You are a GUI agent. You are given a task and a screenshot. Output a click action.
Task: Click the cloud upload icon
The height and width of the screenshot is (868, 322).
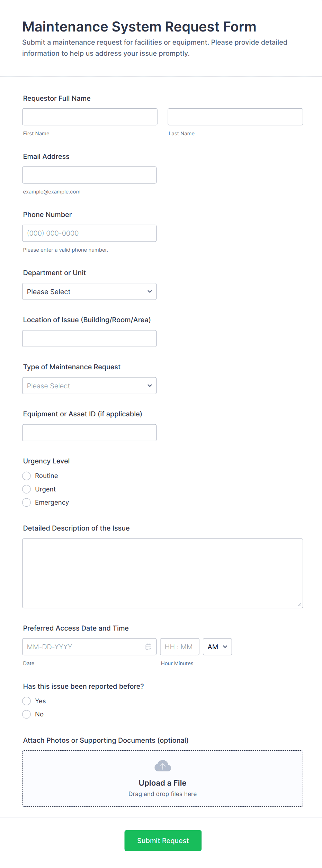pos(162,766)
